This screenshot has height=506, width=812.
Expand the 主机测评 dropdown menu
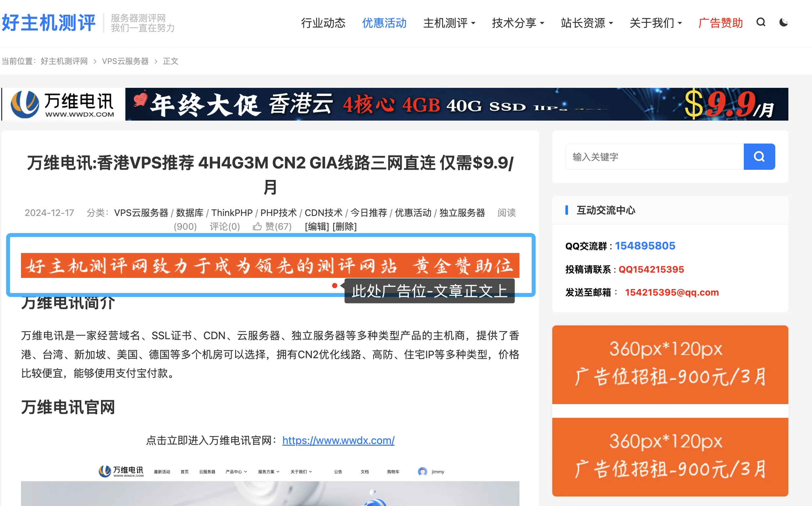449,23
